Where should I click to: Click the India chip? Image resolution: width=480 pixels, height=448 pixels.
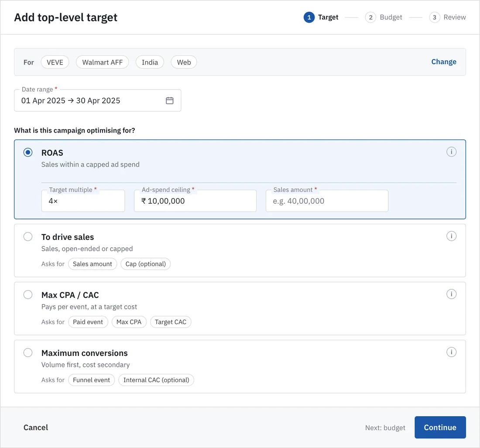(150, 62)
